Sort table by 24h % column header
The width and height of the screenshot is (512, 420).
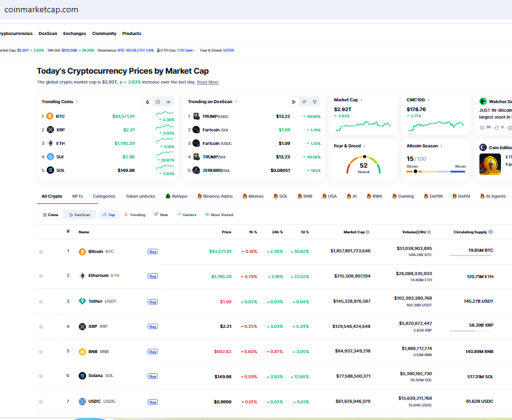click(x=277, y=232)
